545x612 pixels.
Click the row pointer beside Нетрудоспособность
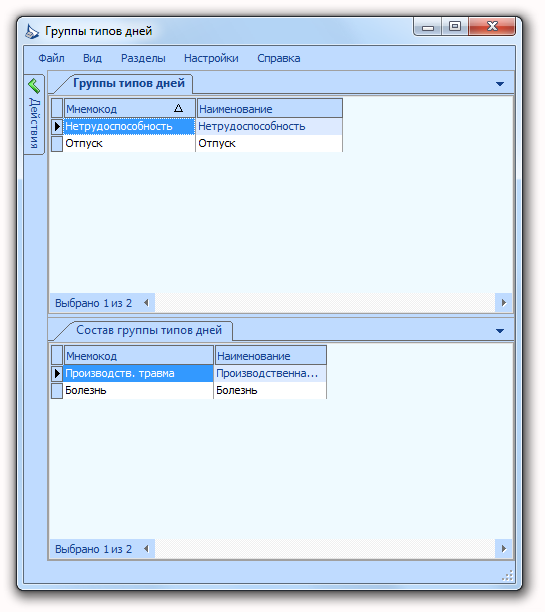coord(57,126)
